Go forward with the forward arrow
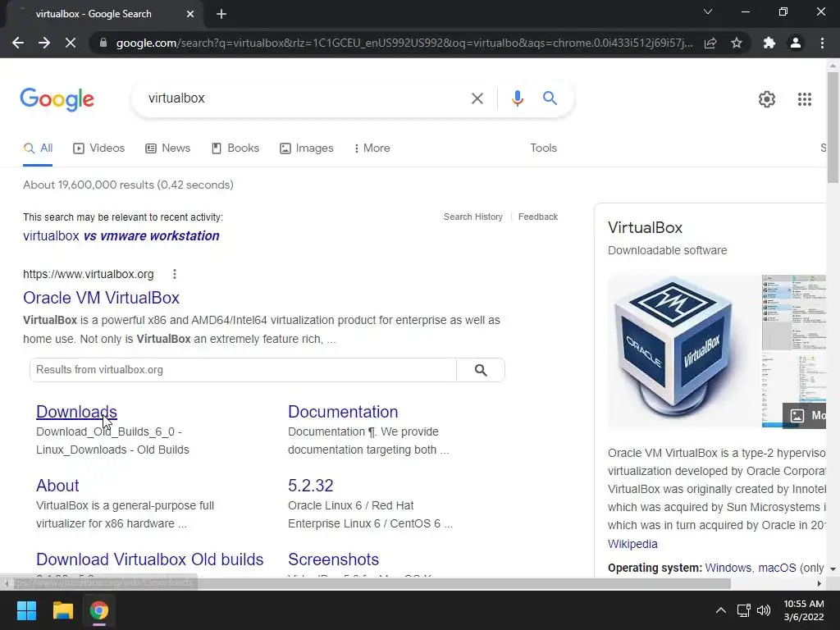 click(x=44, y=43)
